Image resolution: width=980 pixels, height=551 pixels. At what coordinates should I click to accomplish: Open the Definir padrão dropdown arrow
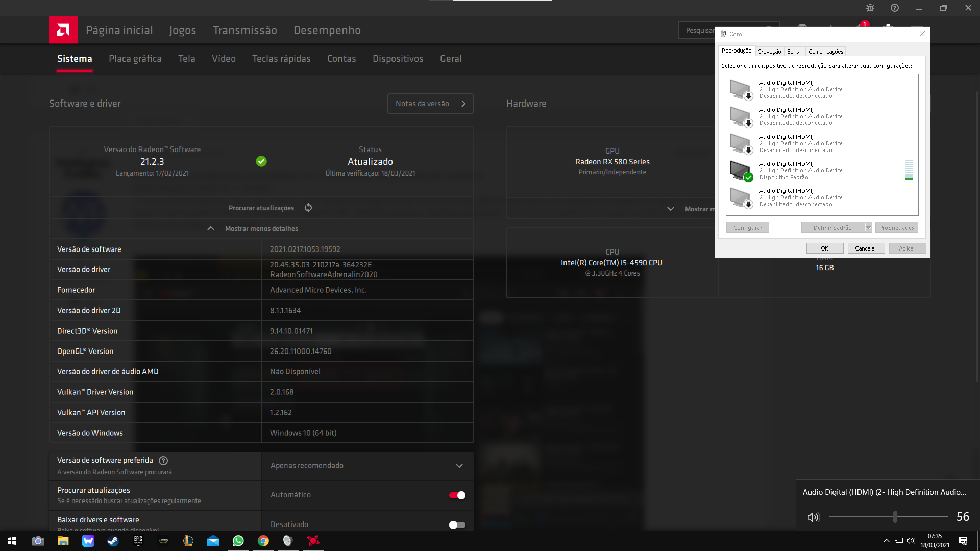868,228
